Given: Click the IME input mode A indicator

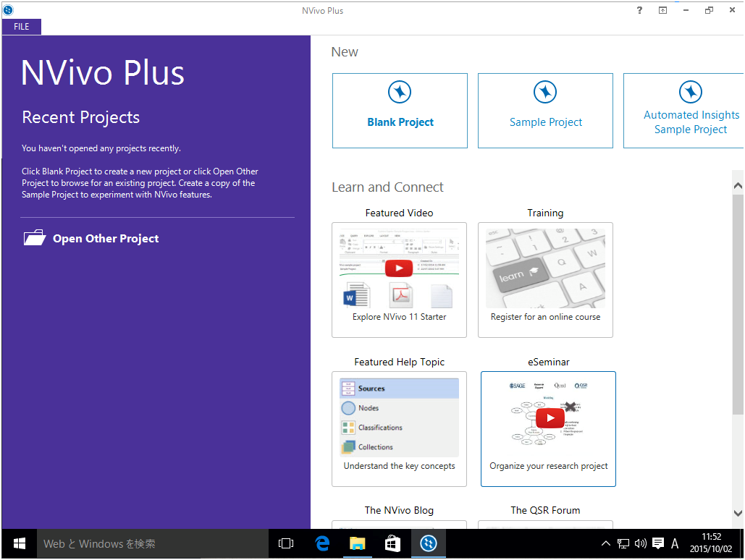Looking at the screenshot, I should [675, 543].
